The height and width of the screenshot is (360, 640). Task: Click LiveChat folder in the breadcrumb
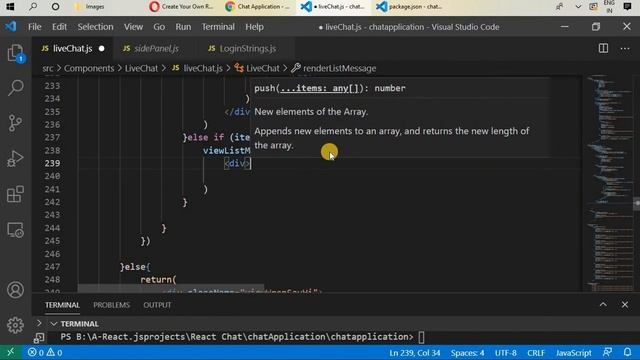pyautogui.click(x=141, y=68)
